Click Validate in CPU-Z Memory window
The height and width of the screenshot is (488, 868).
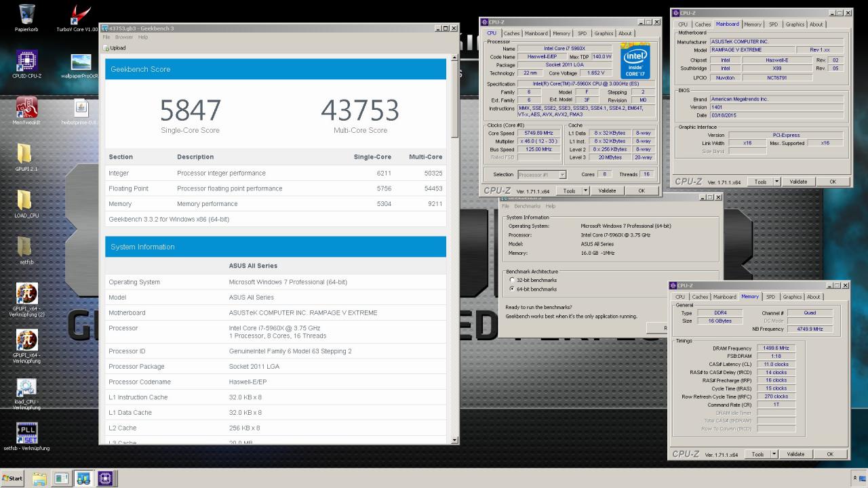tap(795, 454)
